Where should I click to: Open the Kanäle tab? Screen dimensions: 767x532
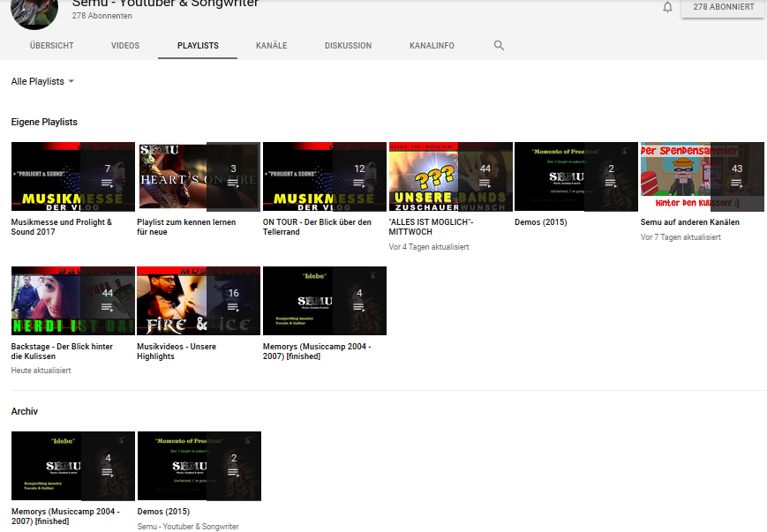(x=271, y=46)
